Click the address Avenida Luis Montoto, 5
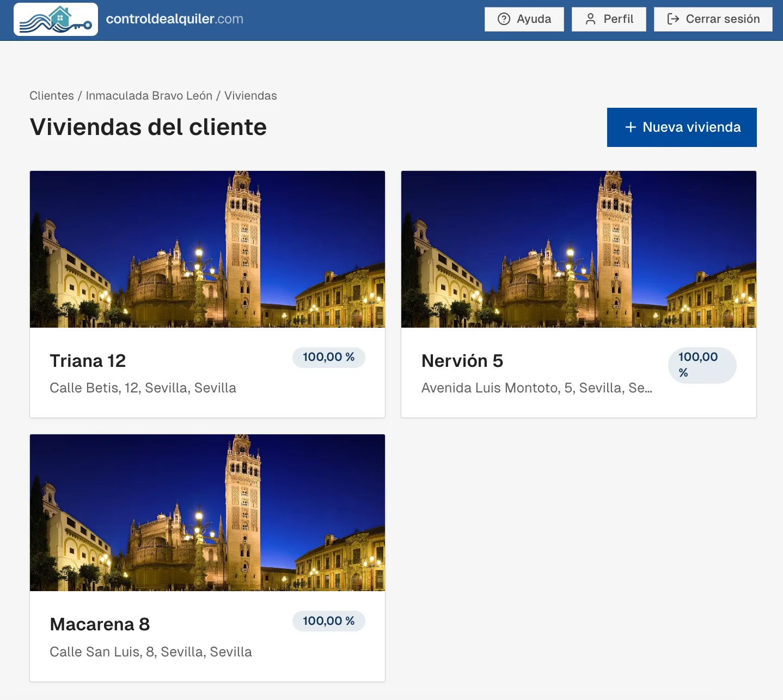 click(x=537, y=388)
